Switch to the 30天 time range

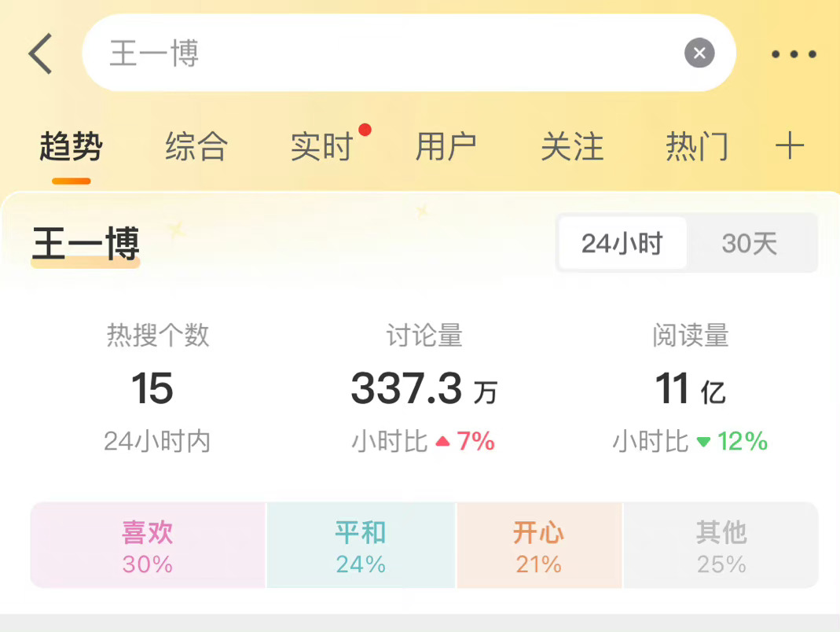(749, 244)
